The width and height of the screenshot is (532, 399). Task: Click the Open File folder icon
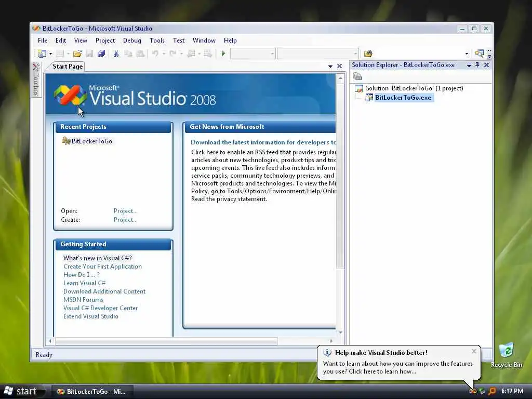(77, 54)
